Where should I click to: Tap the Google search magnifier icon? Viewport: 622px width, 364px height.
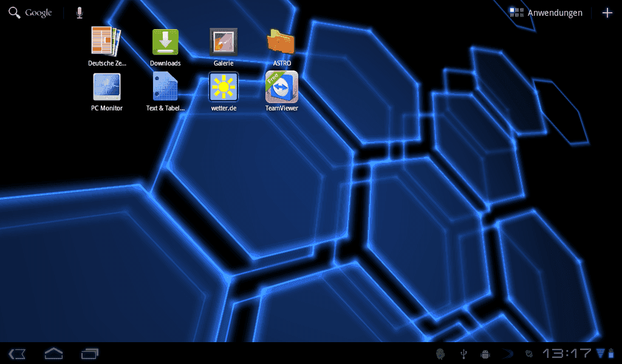[15, 13]
